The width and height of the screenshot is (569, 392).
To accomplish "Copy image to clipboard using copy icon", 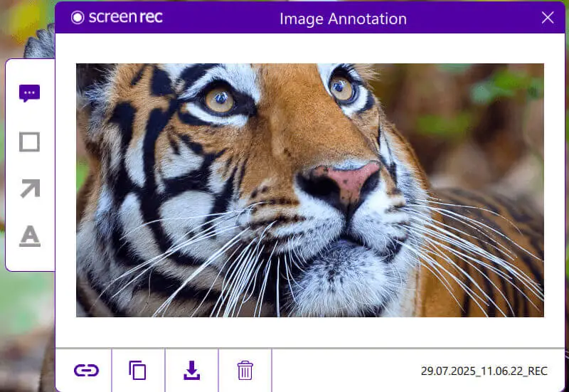I will point(138,370).
